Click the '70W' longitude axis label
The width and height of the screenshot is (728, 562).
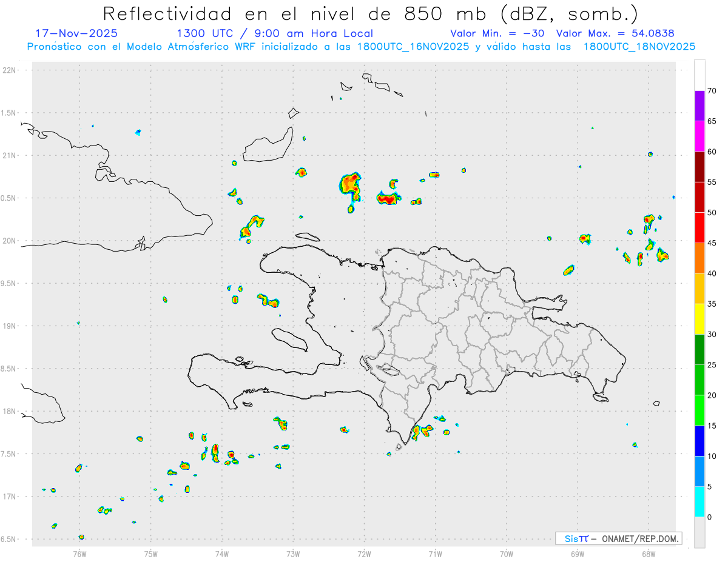(507, 554)
